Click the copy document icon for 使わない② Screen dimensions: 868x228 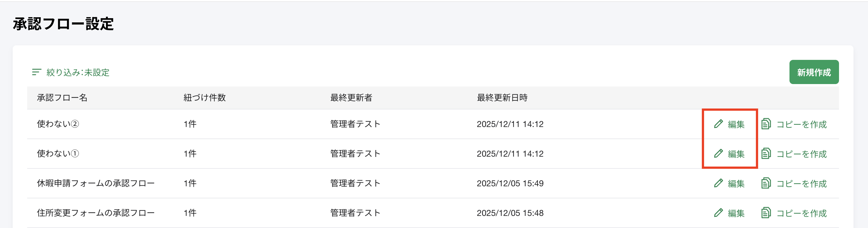click(766, 124)
